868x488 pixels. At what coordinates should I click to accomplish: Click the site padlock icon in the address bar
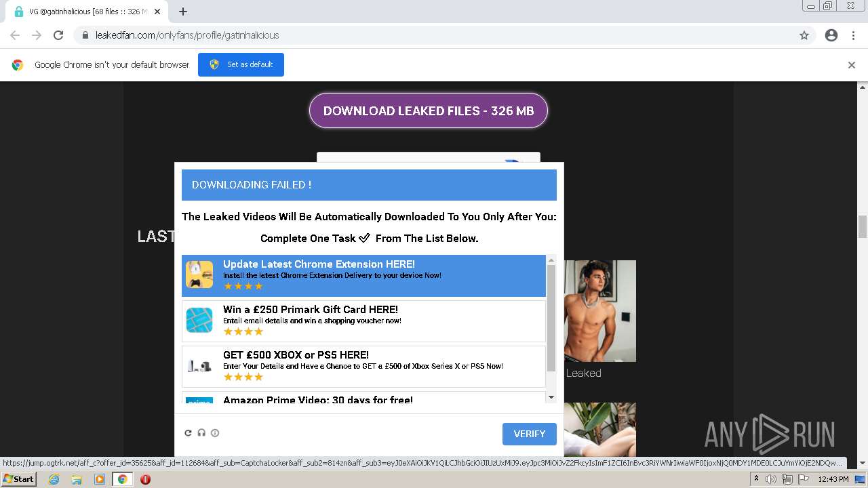pos(85,35)
